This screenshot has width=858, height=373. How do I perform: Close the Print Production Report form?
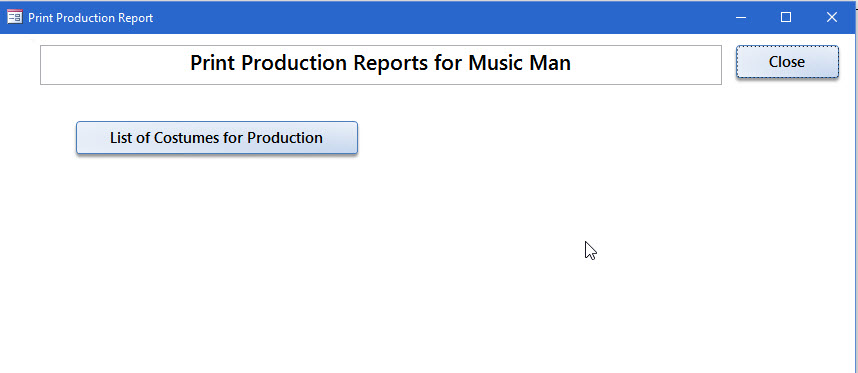787,62
